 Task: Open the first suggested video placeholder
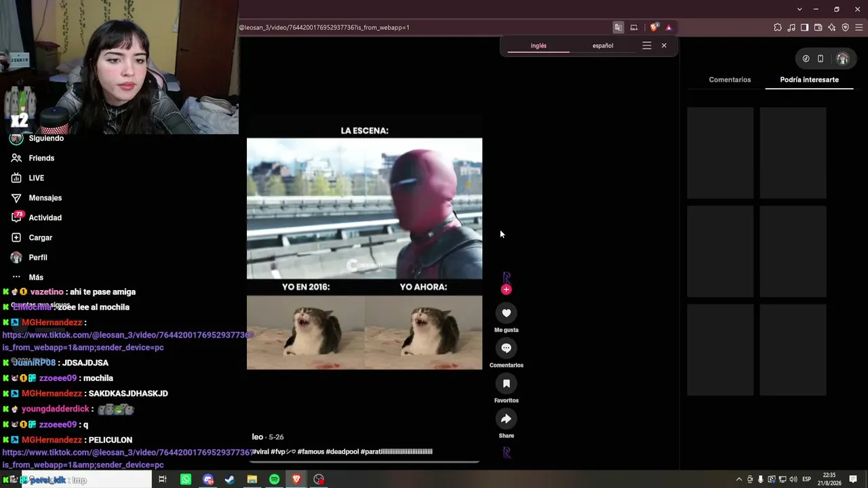[x=720, y=152]
